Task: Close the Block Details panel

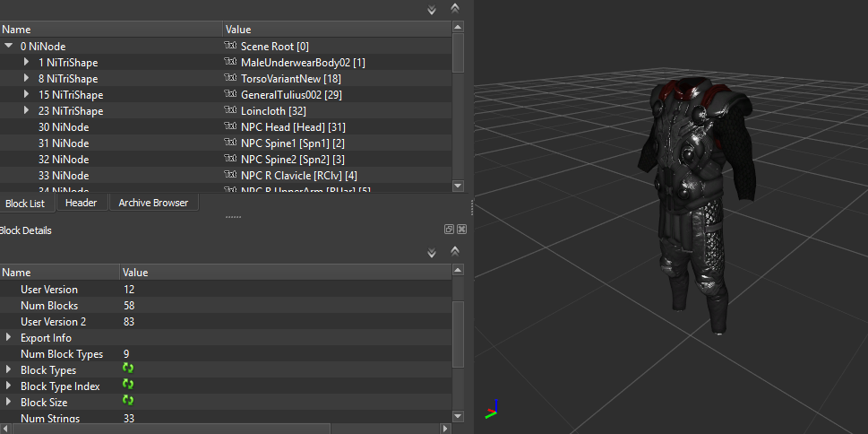Action: (461, 230)
